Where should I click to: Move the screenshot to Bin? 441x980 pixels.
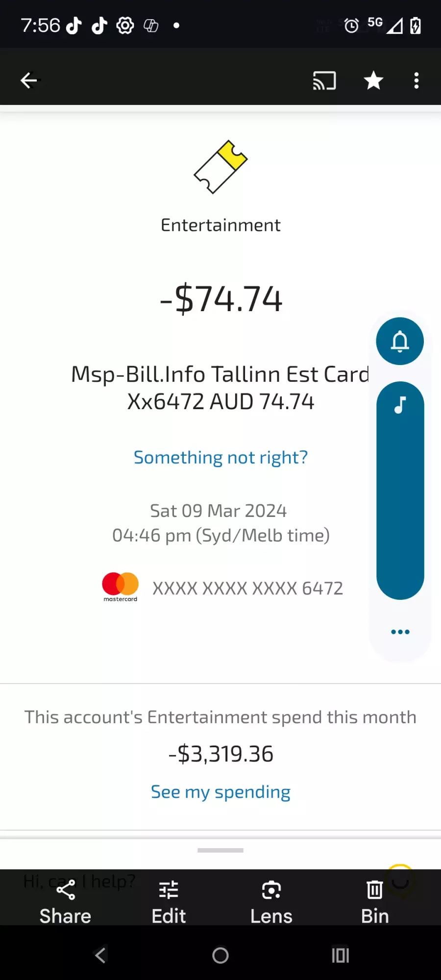pyautogui.click(x=375, y=903)
